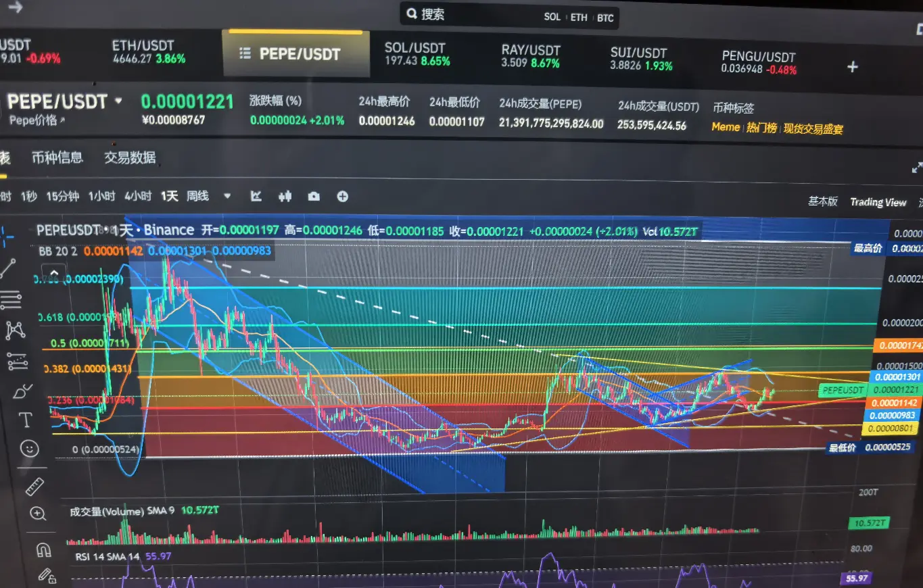Click the Meme coin tag
Viewport: 923px width, 588px height.
click(726, 126)
